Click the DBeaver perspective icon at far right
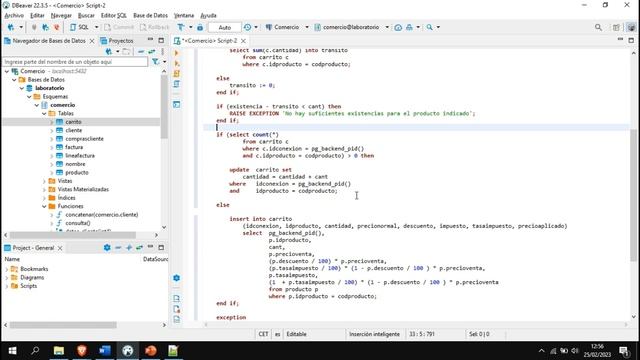 (631, 27)
